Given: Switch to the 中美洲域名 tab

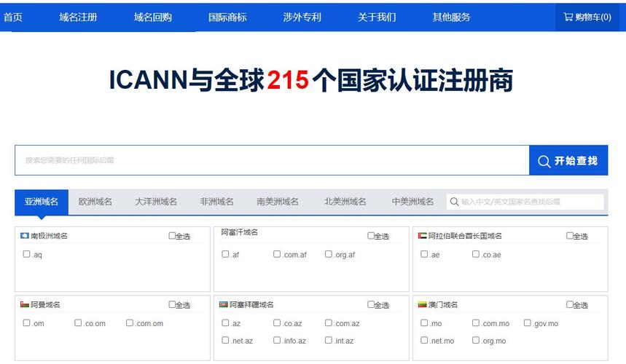Looking at the screenshot, I should tap(412, 202).
